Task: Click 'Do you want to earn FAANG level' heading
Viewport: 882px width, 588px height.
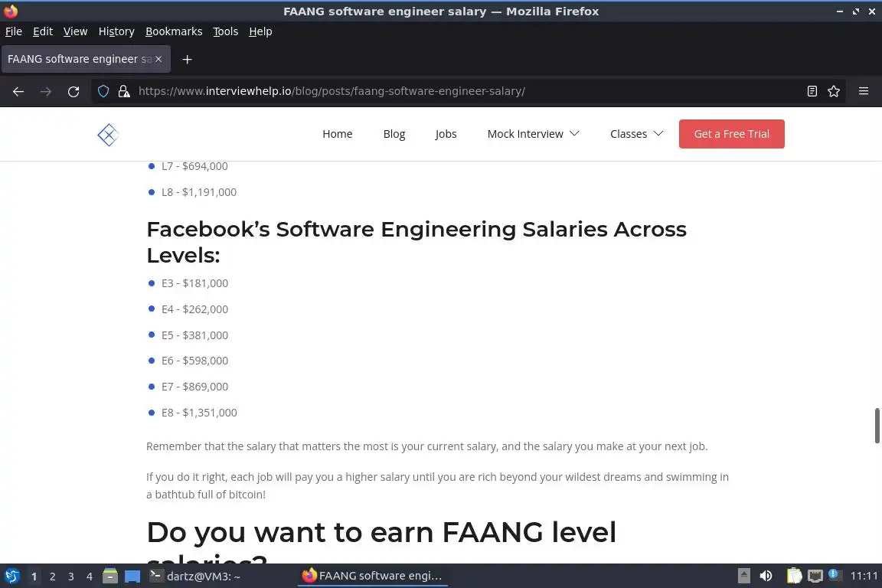Action: tap(381, 532)
